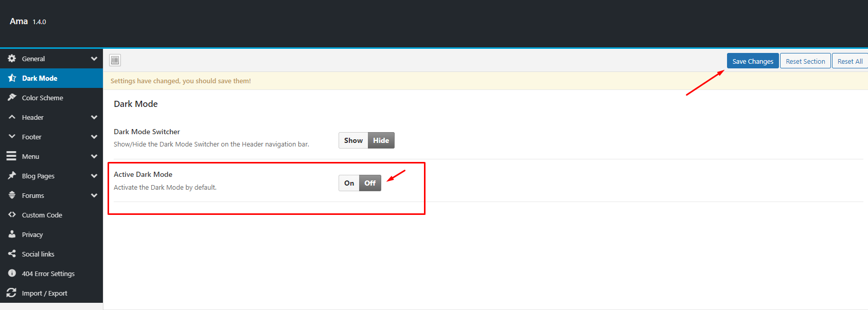Click 'Activate the Dark Mode by default.' description
This screenshot has height=310, width=868.
coord(165,187)
